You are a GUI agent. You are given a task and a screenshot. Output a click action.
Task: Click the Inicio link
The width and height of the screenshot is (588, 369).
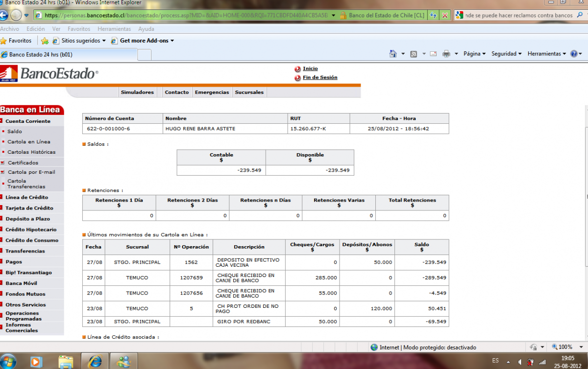(310, 69)
